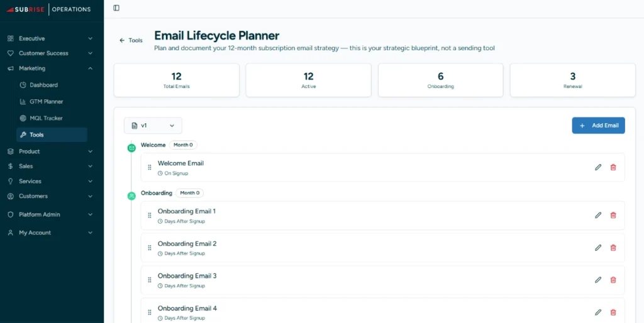Grab the Onboarding Email 4 drag handle
Screen dimensions: 644x323
[150, 312]
